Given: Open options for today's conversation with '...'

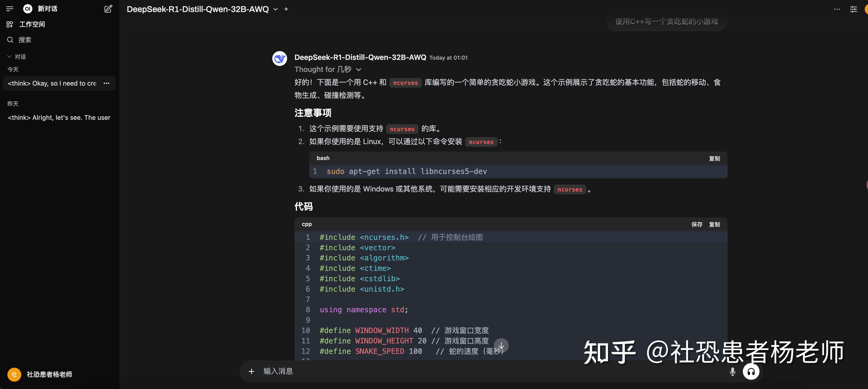Looking at the screenshot, I should 106,83.
